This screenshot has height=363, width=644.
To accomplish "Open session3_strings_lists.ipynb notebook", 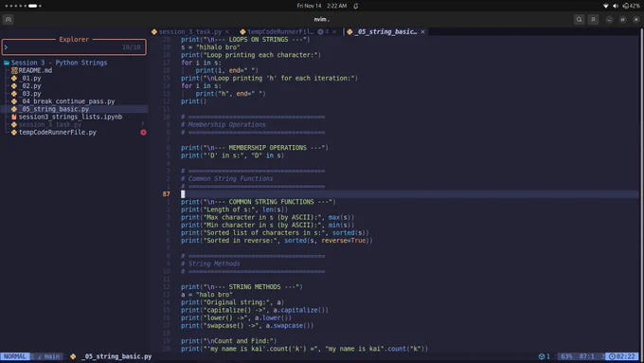I will coord(70,117).
